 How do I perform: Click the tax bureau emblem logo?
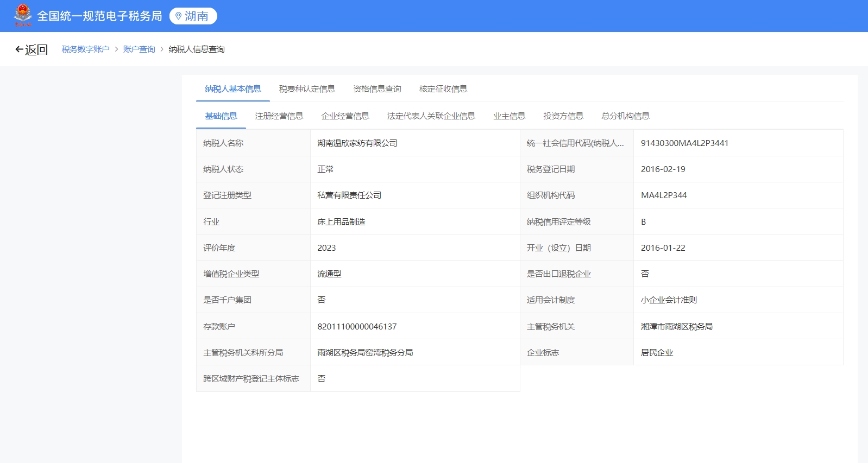[23, 15]
